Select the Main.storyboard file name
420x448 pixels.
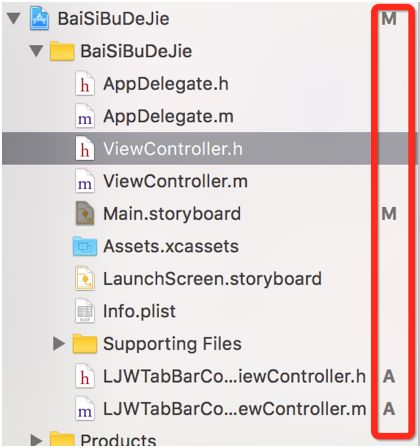172,214
